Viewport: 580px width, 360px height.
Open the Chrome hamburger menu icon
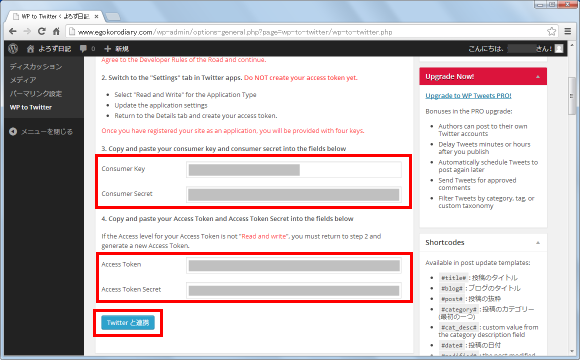click(x=568, y=31)
